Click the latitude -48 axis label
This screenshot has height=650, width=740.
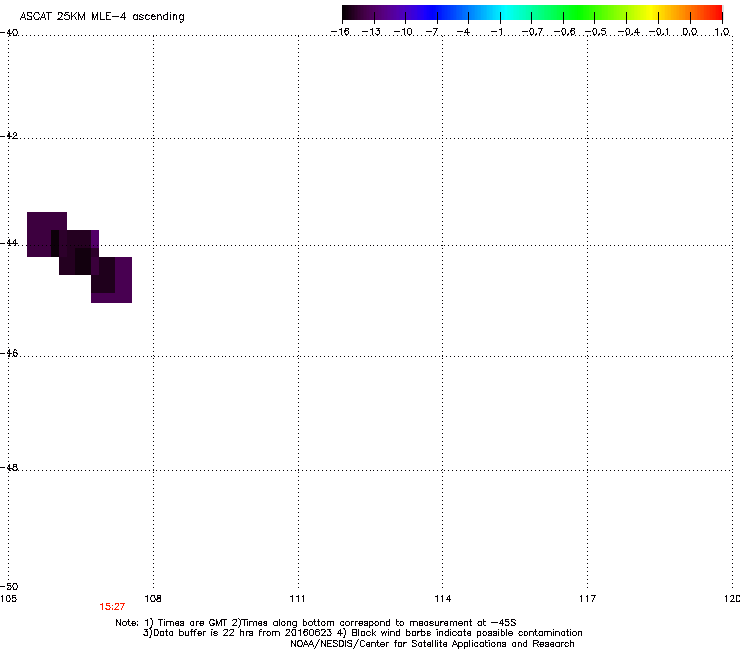tap(9, 467)
